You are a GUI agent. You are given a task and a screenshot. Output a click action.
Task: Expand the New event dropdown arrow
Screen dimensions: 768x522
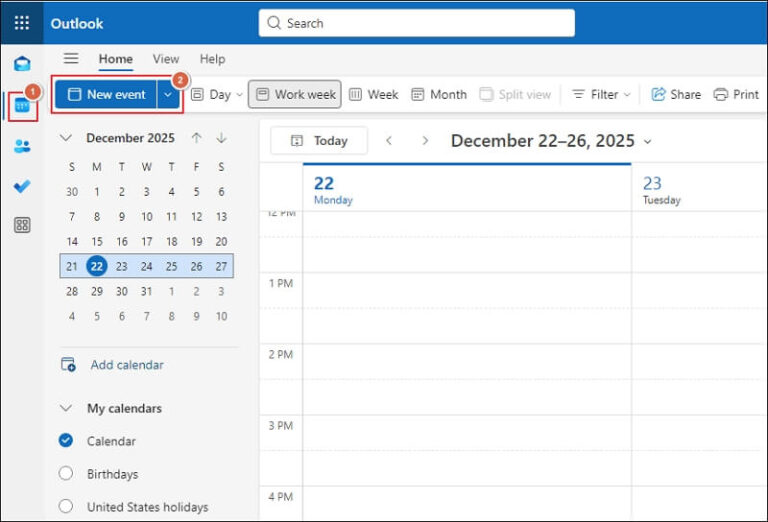pyautogui.click(x=168, y=95)
